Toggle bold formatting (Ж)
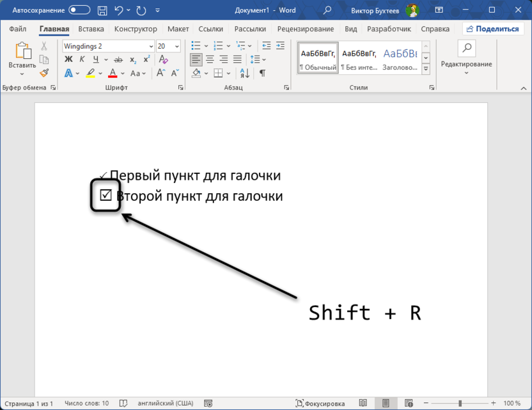Image resolution: width=532 pixels, height=410 pixels. click(68, 59)
